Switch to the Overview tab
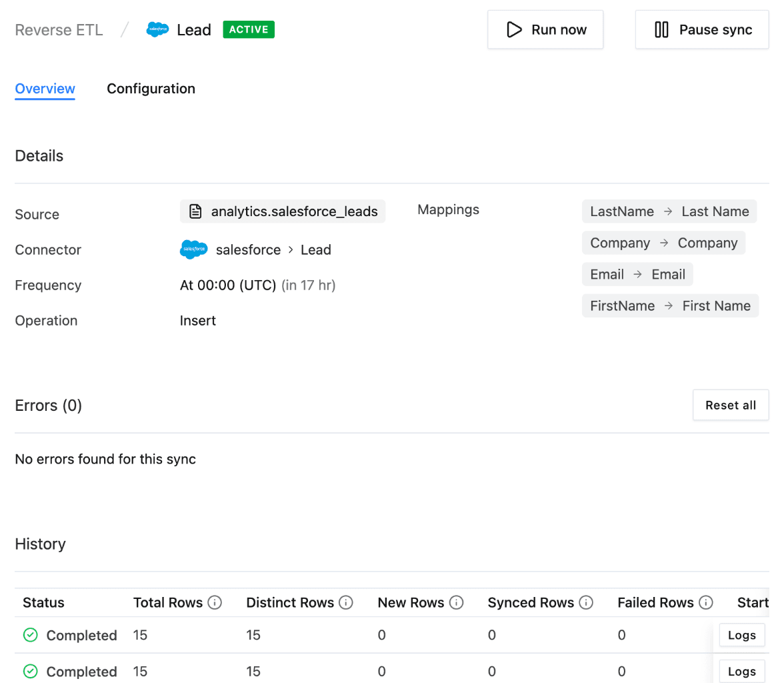Image resolution: width=784 pixels, height=683 pixels. point(45,89)
